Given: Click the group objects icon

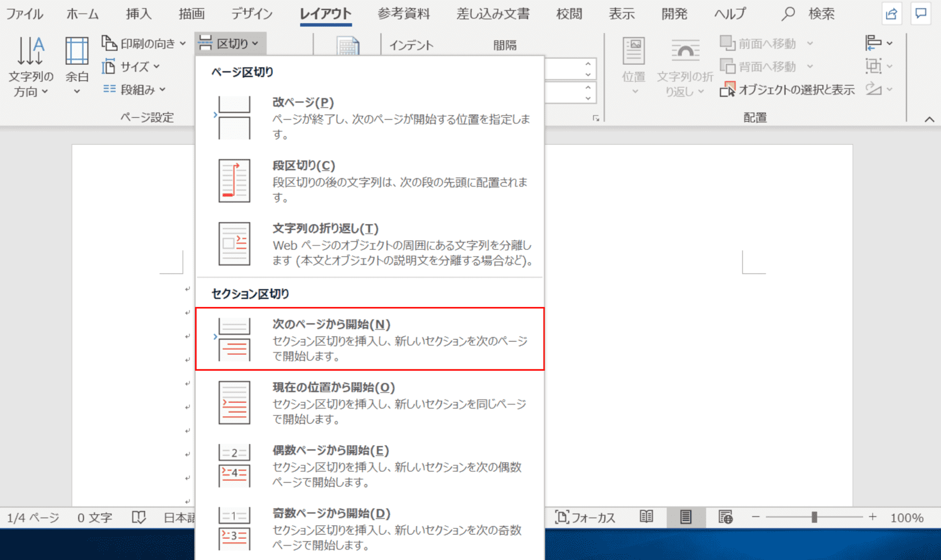Looking at the screenshot, I should tap(874, 66).
